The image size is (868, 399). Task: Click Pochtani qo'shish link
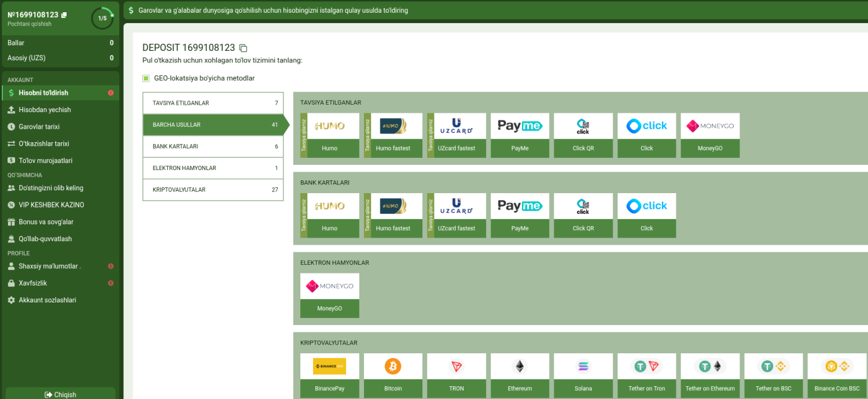click(30, 24)
